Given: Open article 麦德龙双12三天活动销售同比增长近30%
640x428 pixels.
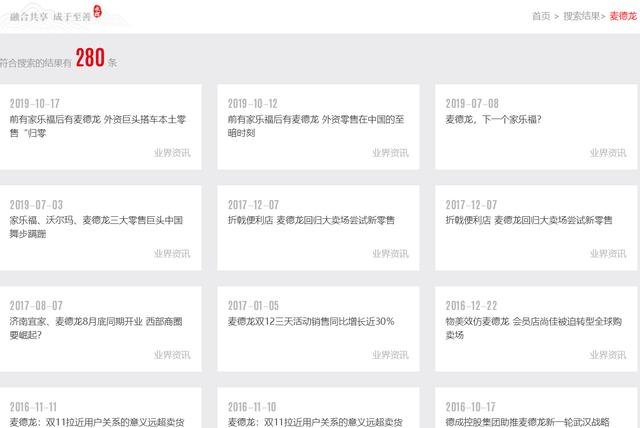Looking at the screenshot, I should point(311,322).
